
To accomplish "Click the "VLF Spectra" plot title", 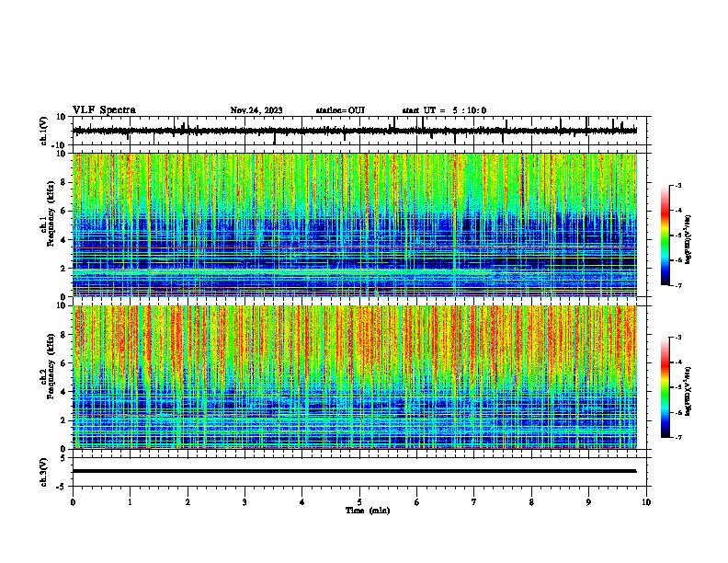I will (104, 110).
